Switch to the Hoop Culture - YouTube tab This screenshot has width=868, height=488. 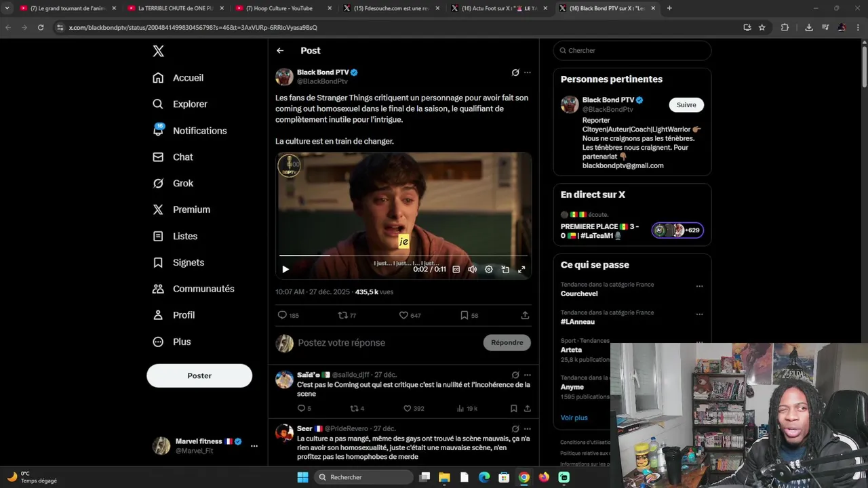[x=283, y=8]
